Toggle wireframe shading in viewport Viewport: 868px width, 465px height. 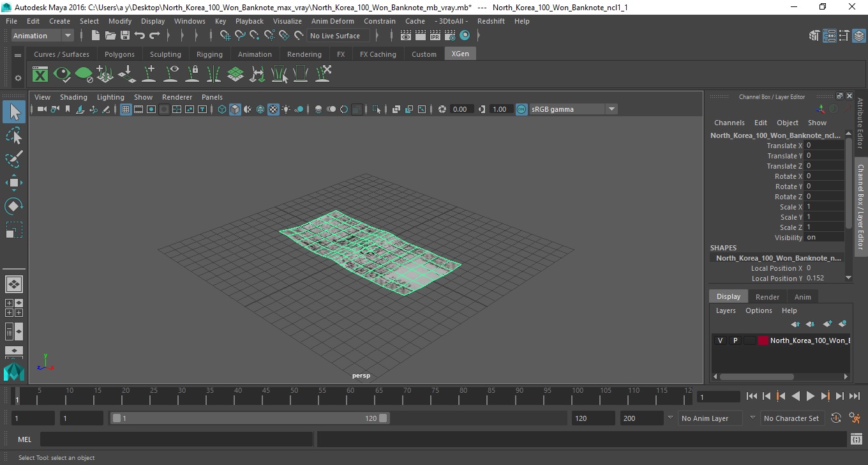(222, 109)
